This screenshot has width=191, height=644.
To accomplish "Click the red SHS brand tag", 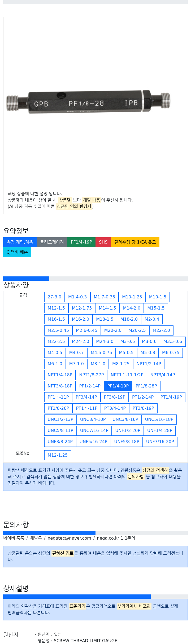I will [103, 242].
